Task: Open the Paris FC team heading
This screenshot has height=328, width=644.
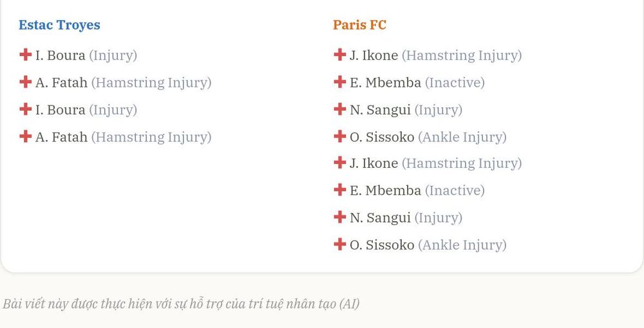Action: click(x=360, y=24)
